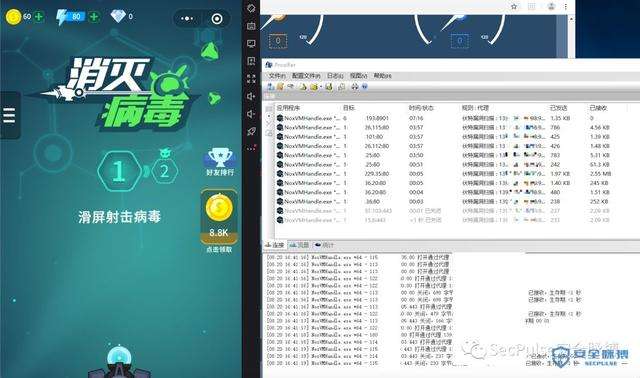The width and height of the screenshot is (640, 378).
Task: Click the Nox fullscreen arrows sidebar icon
Action: [251, 78]
